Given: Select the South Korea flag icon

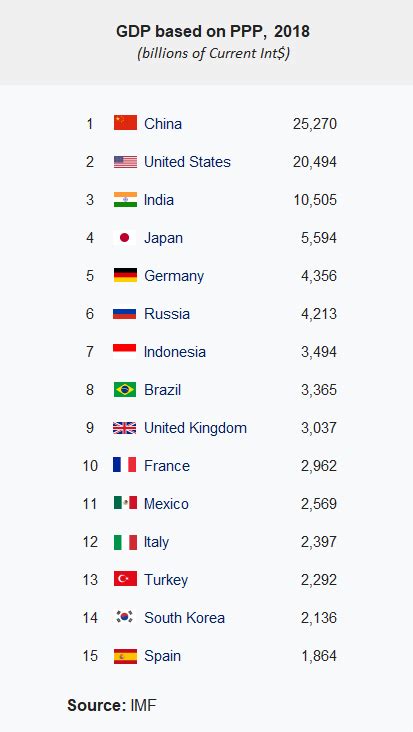Looking at the screenshot, I should pos(125,617).
